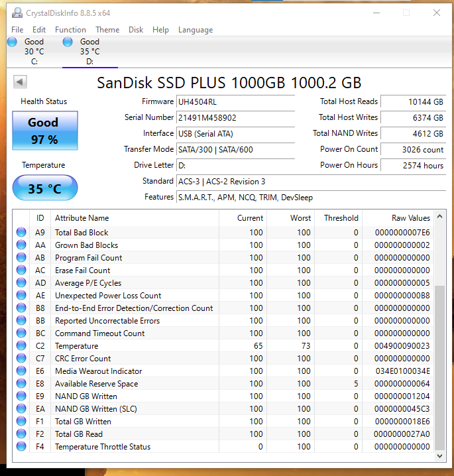The height and width of the screenshot is (476, 454).
Task: Click status orb for Media Wearout Indicator row
Action: pyautogui.click(x=21, y=371)
